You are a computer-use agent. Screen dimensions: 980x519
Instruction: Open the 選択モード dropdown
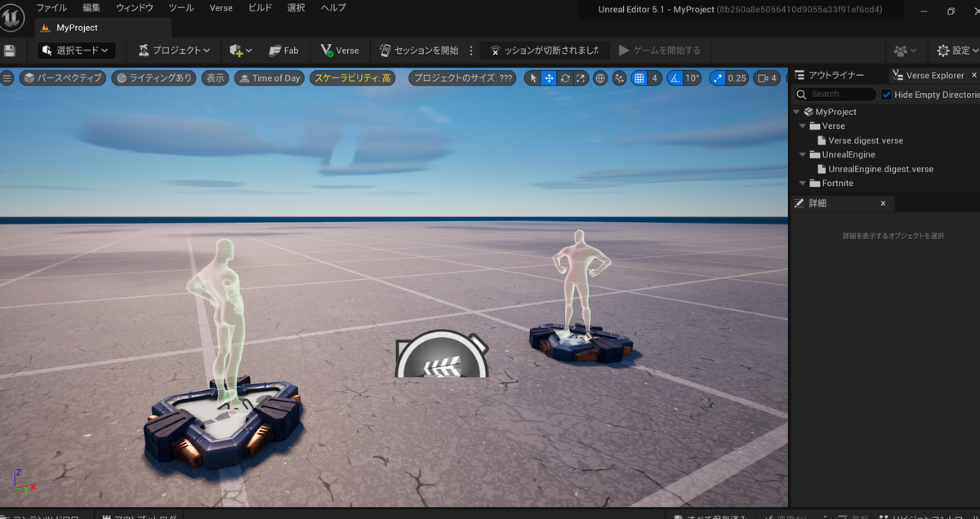tap(77, 51)
